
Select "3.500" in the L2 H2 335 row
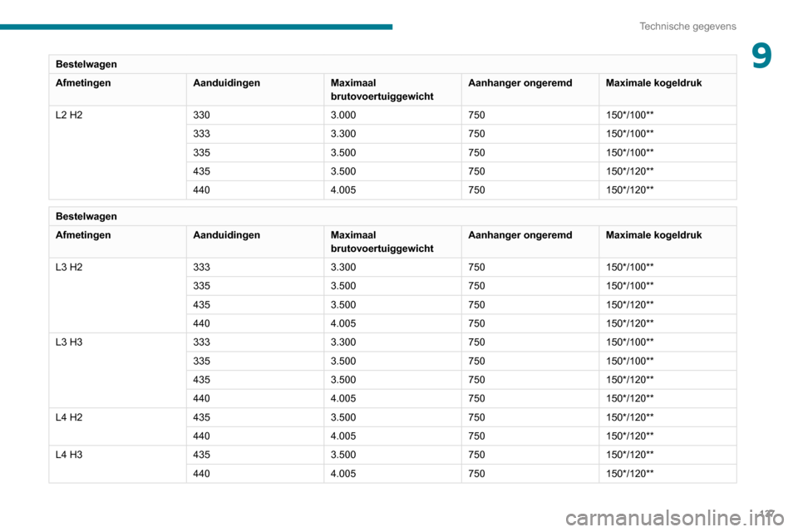coord(343,153)
